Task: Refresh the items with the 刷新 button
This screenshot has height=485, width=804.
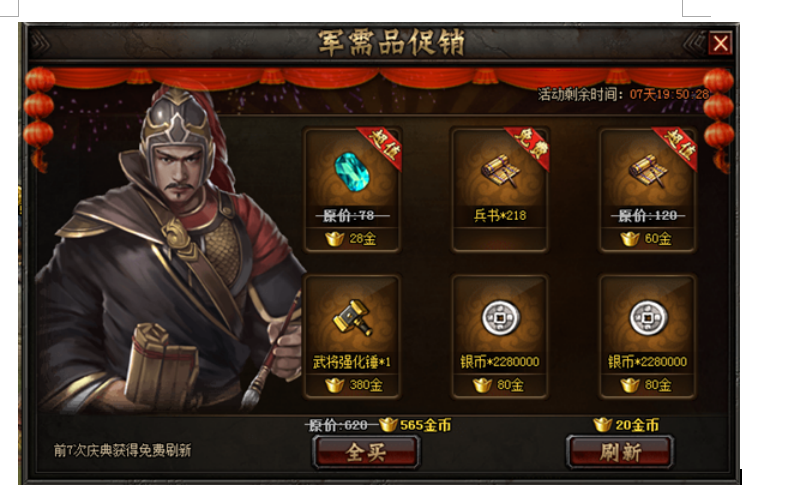Action: pos(620,452)
